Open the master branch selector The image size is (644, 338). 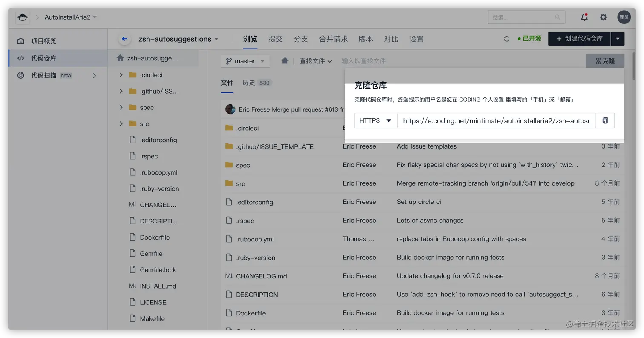coord(245,61)
